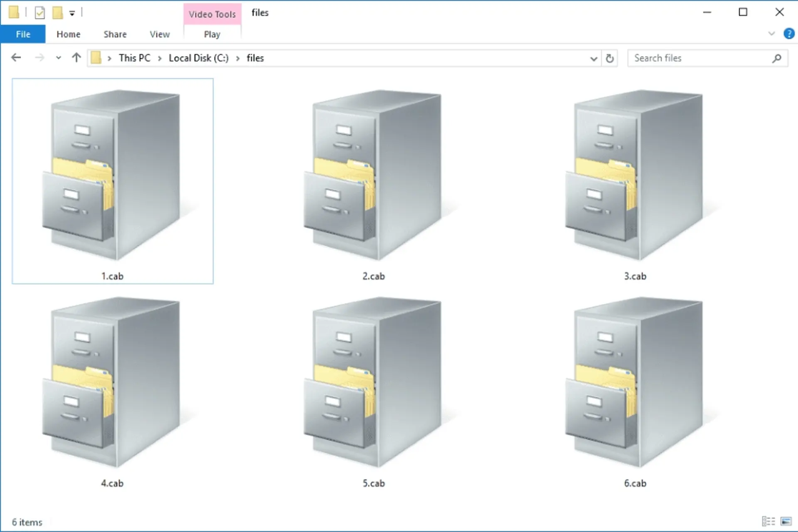Click the search magnifier icon
The image size is (798, 532).
pyautogui.click(x=776, y=58)
